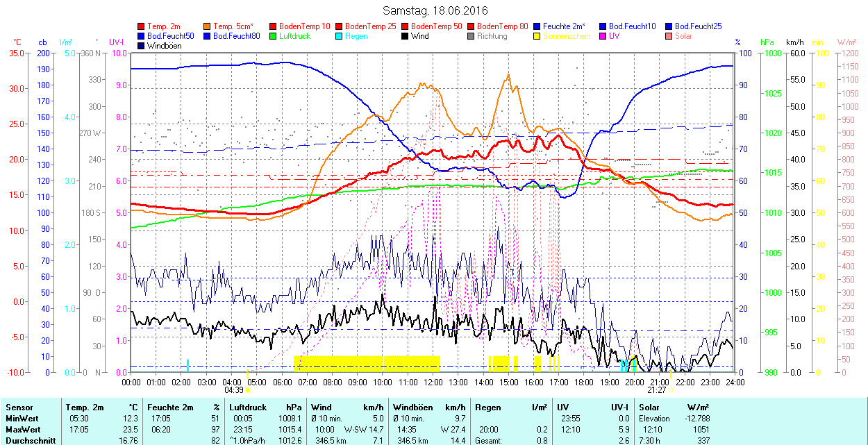The height and width of the screenshot is (445, 868).
Task: Click the Luftdruck header in statistics table
Action: 247,408
